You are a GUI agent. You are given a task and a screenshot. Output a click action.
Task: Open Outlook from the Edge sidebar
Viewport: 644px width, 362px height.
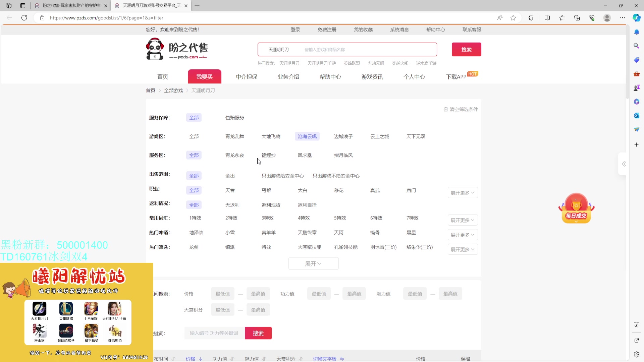tap(636, 115)
